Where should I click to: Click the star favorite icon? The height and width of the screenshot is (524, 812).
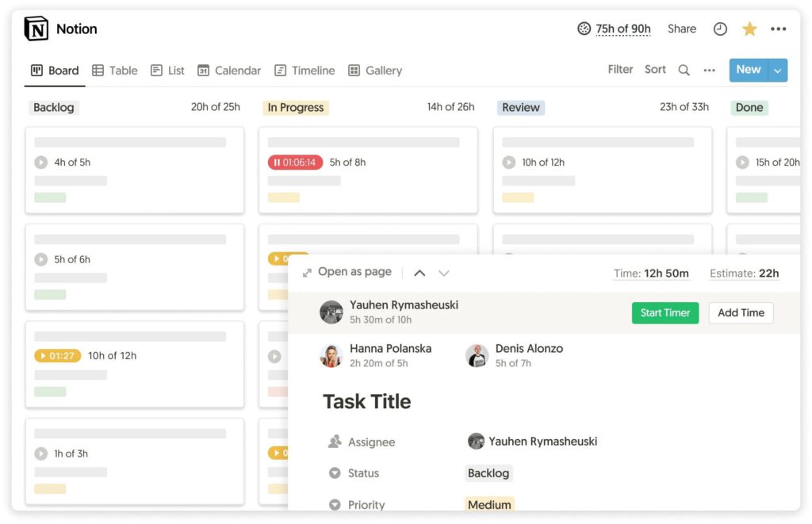[749, 29]
